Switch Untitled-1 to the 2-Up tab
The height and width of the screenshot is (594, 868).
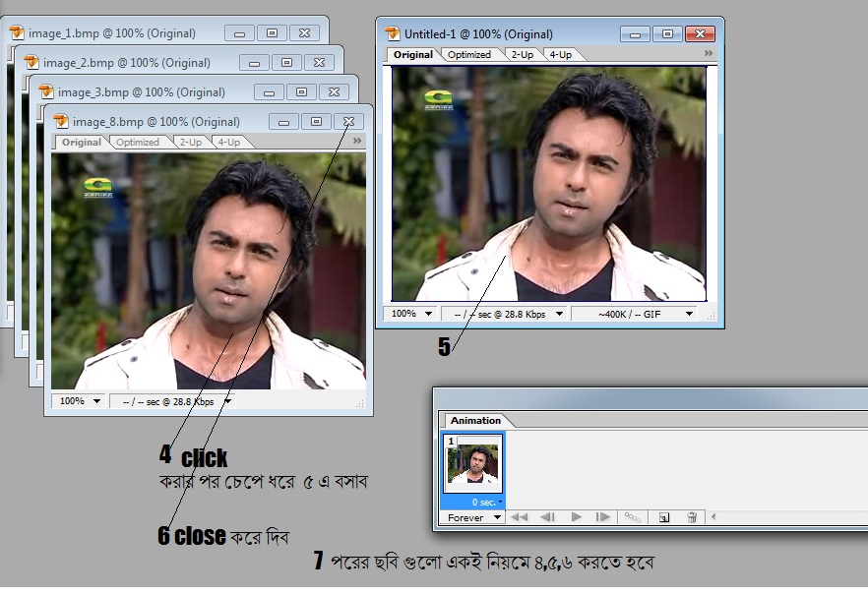pos(522,55)
